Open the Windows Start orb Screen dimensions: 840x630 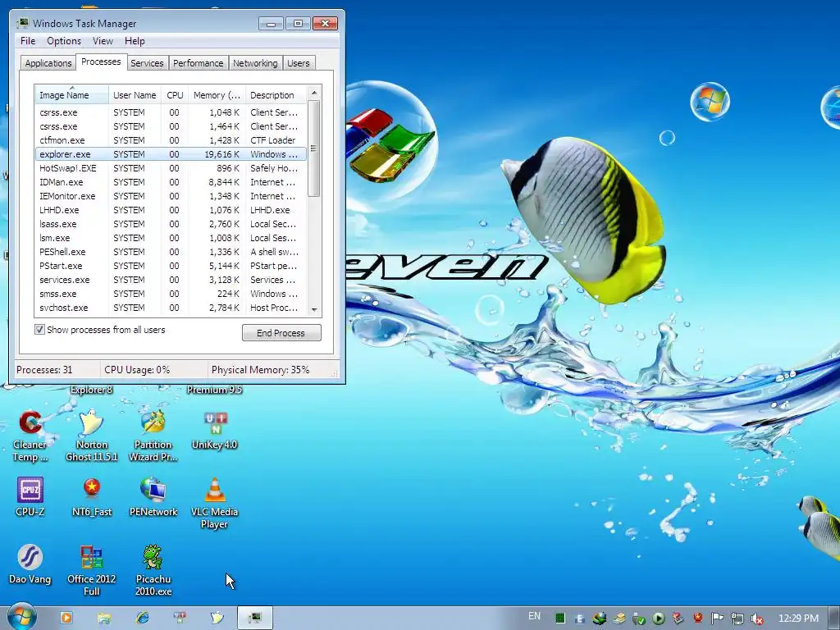pos(21,617)
